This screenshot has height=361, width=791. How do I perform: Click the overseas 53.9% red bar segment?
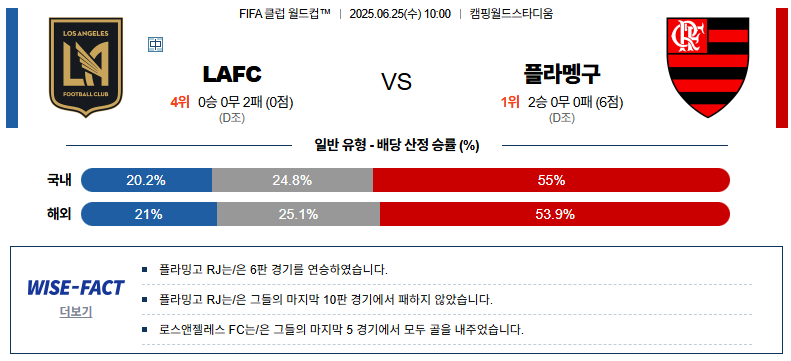coord(555,214)
